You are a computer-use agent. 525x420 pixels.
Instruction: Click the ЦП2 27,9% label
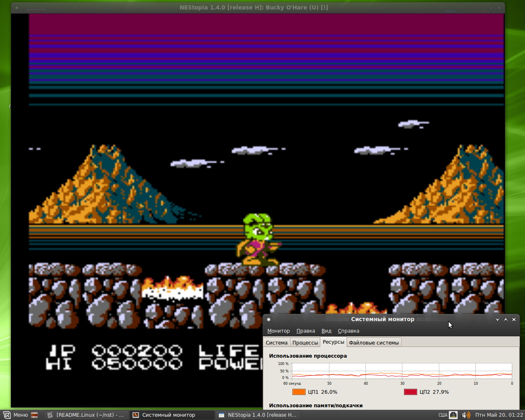click(x=434, y=392)
